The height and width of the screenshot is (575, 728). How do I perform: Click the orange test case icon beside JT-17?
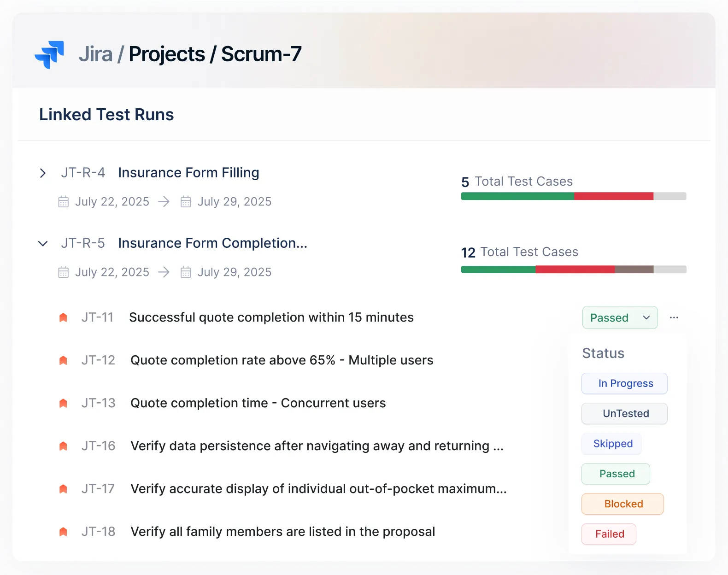(64, 489)
